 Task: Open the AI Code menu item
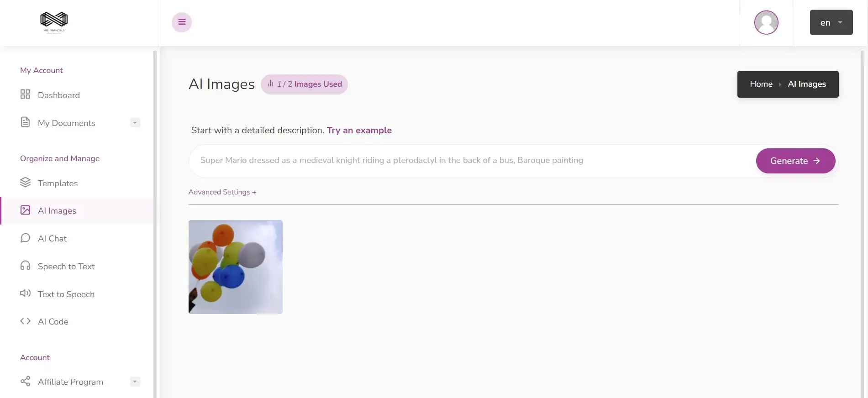coord(53,321)
